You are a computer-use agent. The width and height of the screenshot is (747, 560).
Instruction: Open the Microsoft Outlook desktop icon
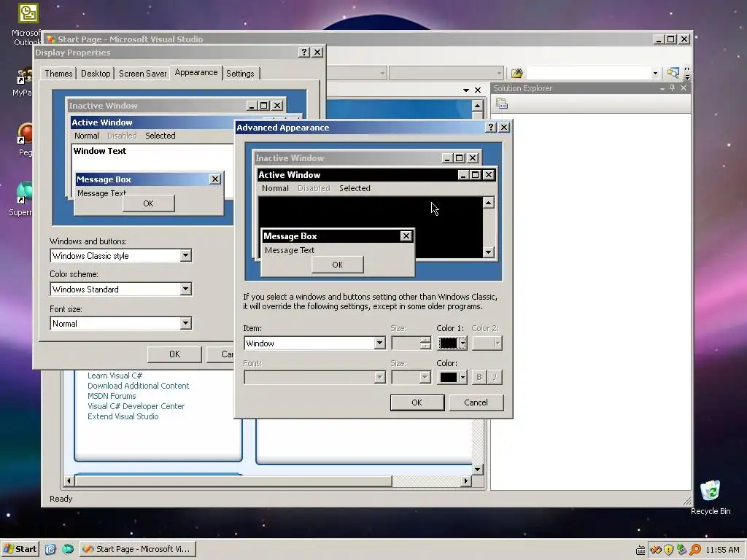pos(28,13)
